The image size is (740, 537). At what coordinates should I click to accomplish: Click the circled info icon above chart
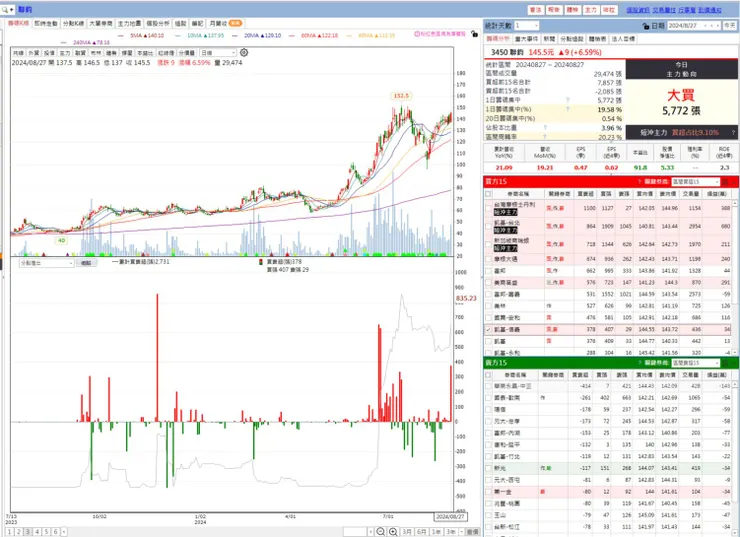(x=417, y=34)
